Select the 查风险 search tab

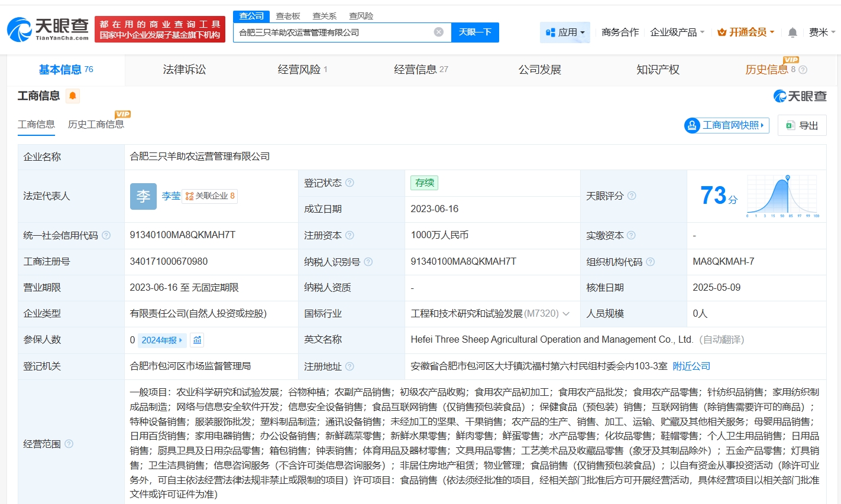[361, 16]
